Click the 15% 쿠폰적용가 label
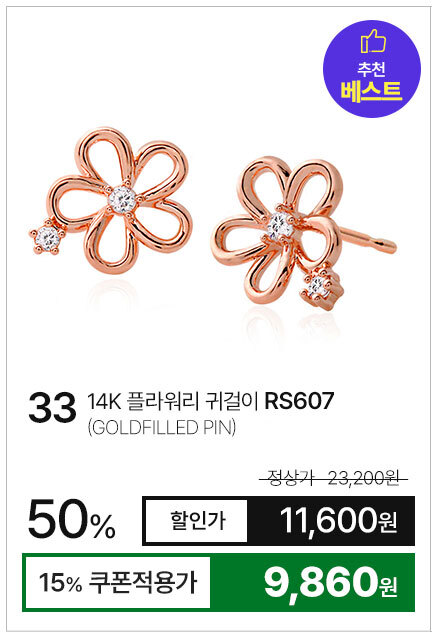 coord(118,582)
